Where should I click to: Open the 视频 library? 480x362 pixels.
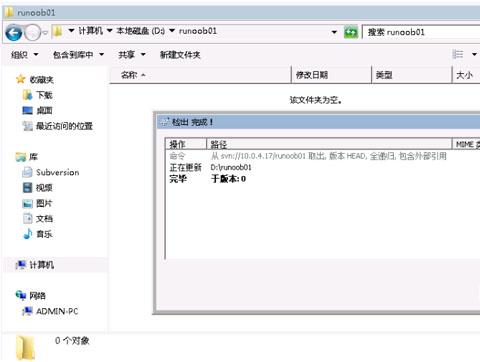pos(37,188)
